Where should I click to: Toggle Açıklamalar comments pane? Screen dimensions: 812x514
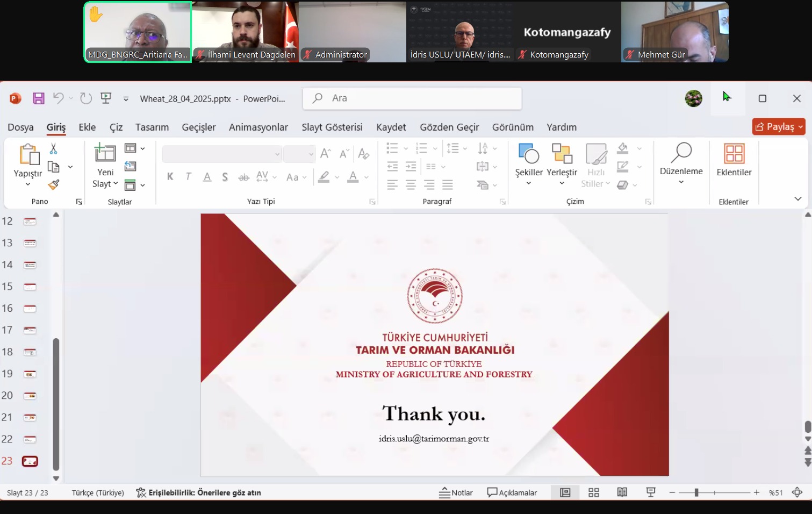pos(512,492)
